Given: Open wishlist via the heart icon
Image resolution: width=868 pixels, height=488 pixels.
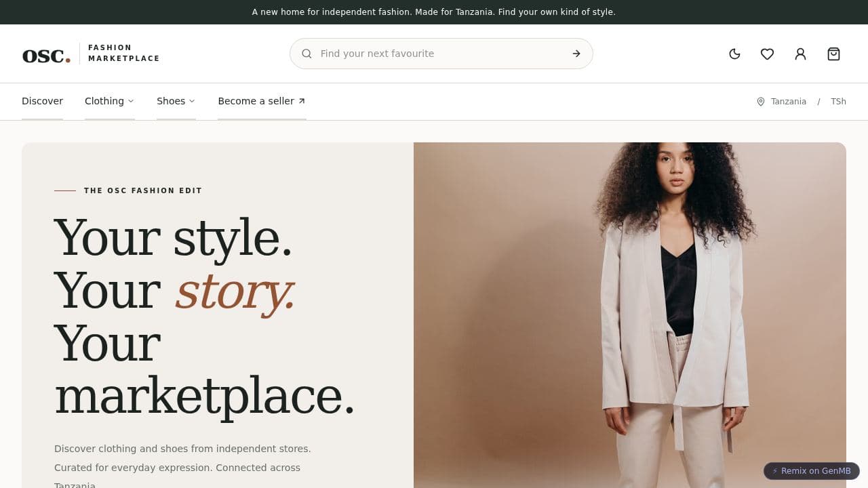Looking at the screenshot, I should [767, 54].
